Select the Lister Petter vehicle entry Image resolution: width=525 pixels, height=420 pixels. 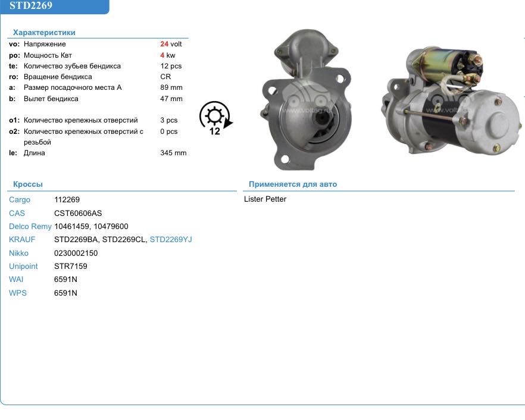[x=265, y=199]
